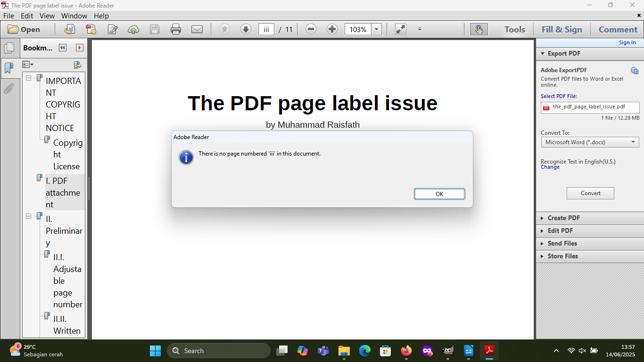This screenshot has width=644, height=362.
Task: Click the new bookmark icon
Action: tap(78, 65)
